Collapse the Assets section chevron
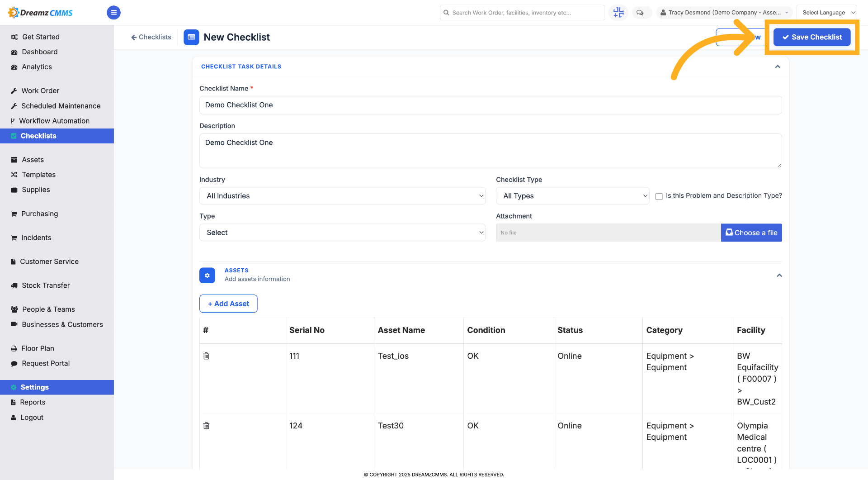The height and width of the screenshot is (480, 868). pyautogui.click(x=779, y=275)
